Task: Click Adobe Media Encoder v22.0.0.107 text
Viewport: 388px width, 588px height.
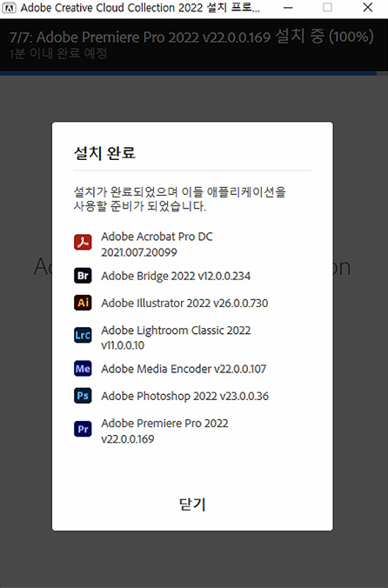Action: (184, 369)
